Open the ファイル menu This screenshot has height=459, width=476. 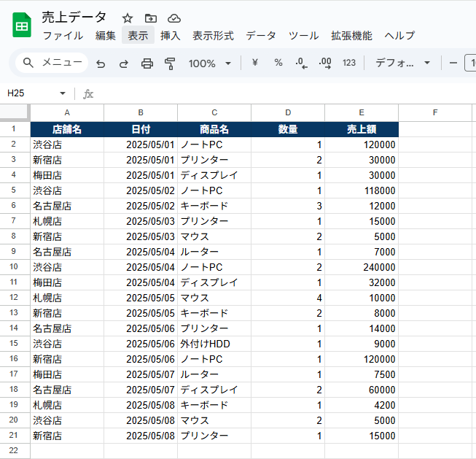pos(63,36)
